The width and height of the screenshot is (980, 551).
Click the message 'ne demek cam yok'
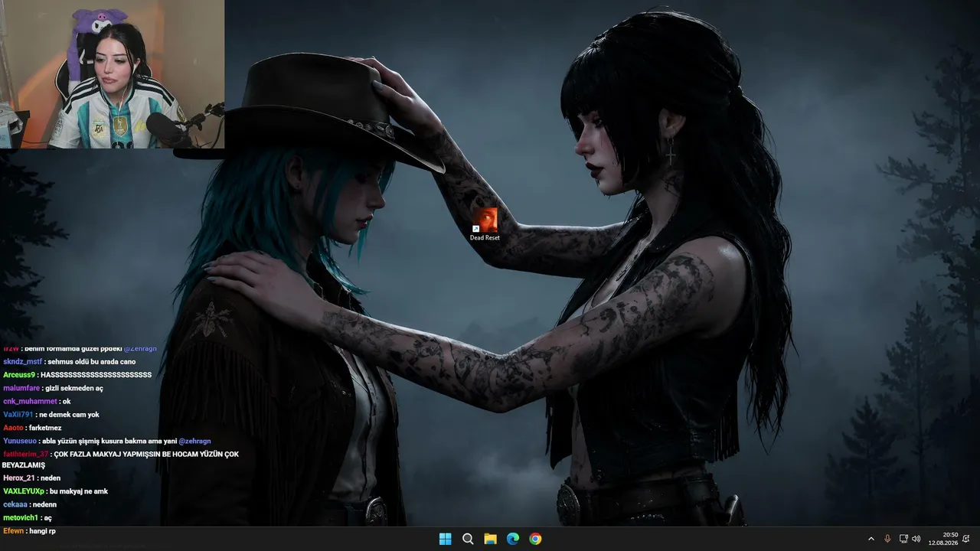(69, 414)
